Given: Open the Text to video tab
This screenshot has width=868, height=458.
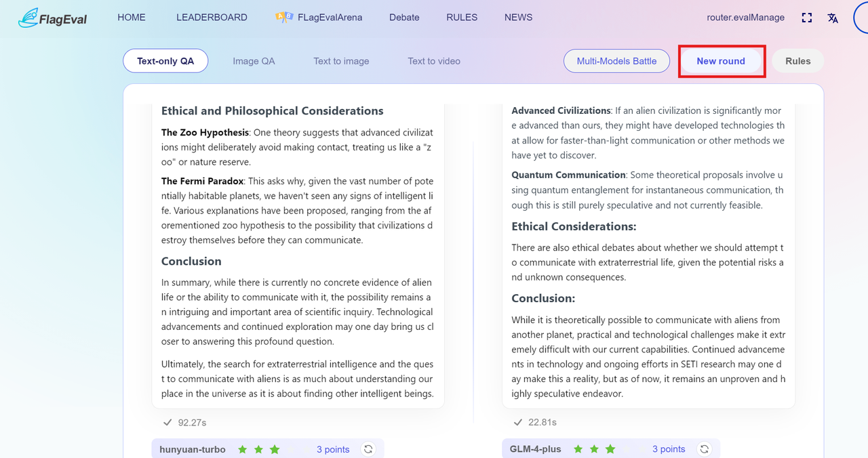Looking at the screenshot, I should (434, 61).
